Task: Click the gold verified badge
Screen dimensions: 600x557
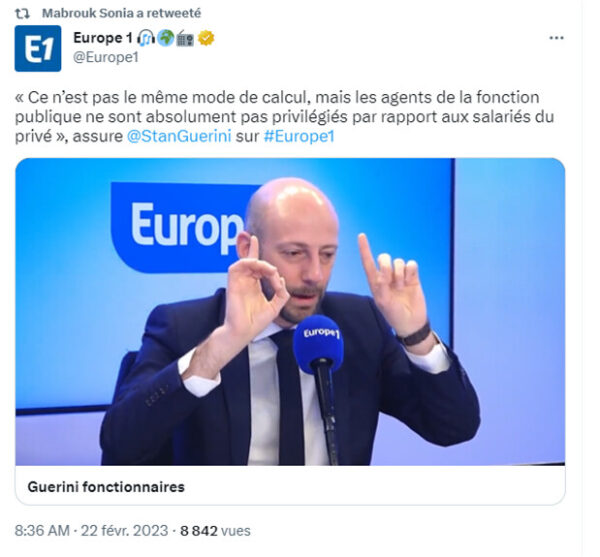Action: coord(206,38)
